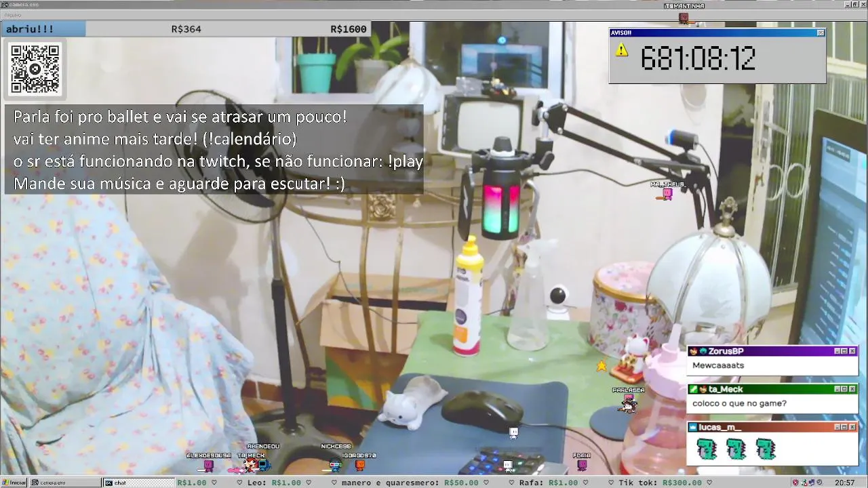Click the third dinosaur emote in lucas_m_ message

coord(765,449)
